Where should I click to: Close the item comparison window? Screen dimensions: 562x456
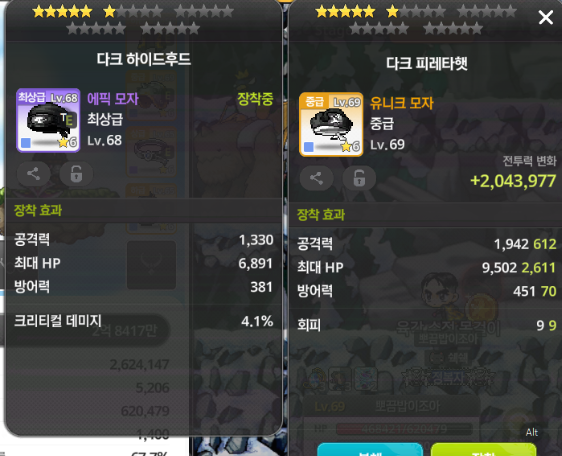546,17
